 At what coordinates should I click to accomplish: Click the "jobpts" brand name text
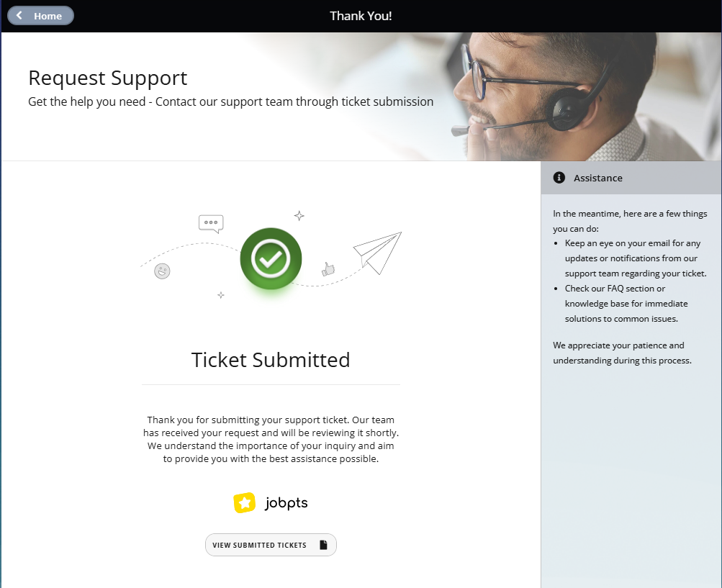pyautogui.click(x=286, y=503)
